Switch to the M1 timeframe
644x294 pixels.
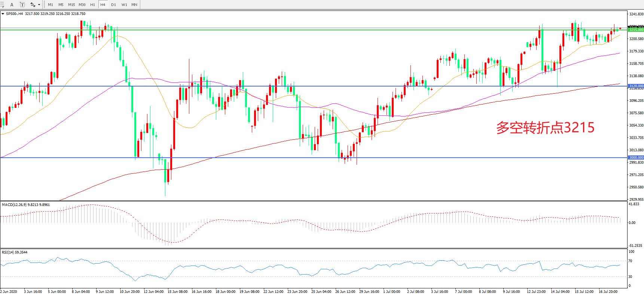pyautogui.click(x=51, y=5)
